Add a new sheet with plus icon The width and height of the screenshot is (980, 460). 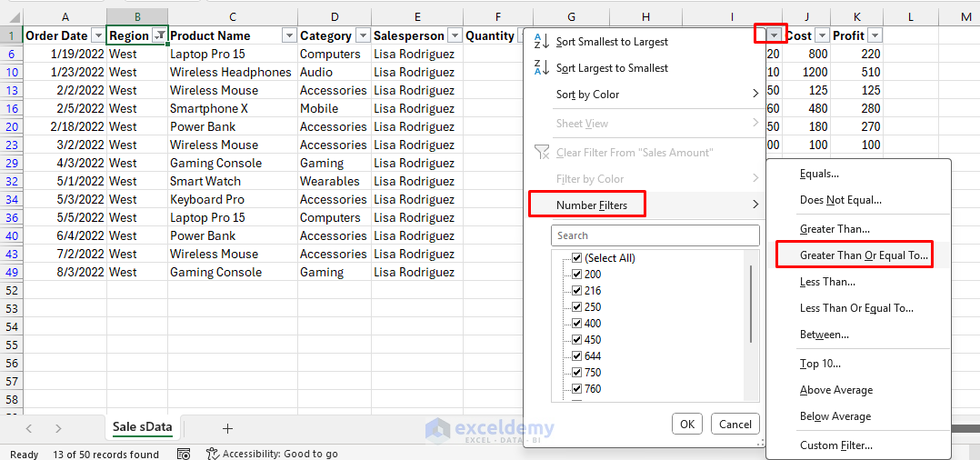click(x=227, y=428)
